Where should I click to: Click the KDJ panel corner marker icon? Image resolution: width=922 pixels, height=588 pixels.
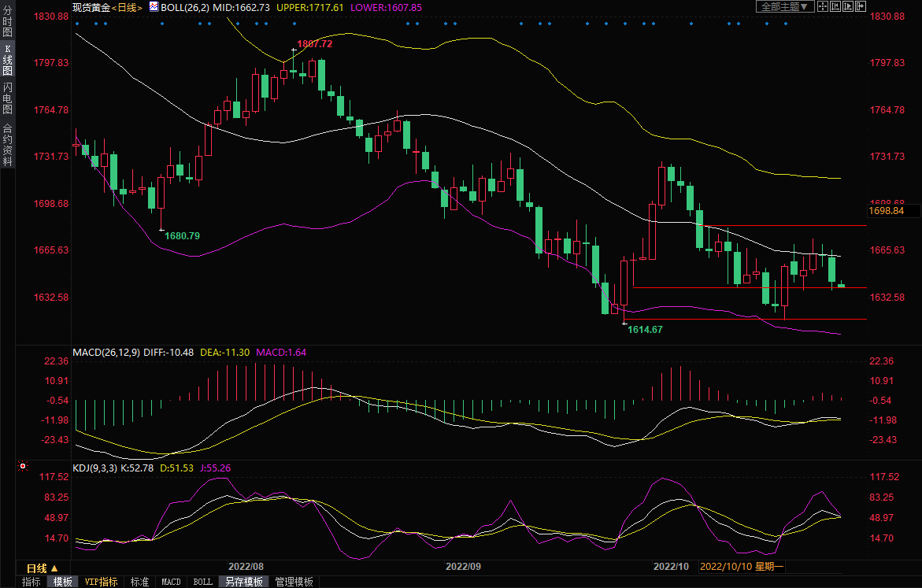[x=24, y=466]
